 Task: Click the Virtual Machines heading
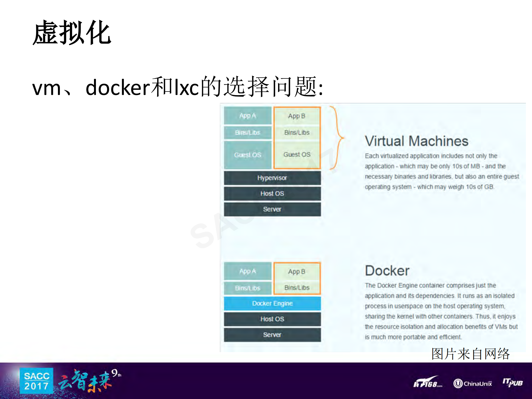click(417, 141)
